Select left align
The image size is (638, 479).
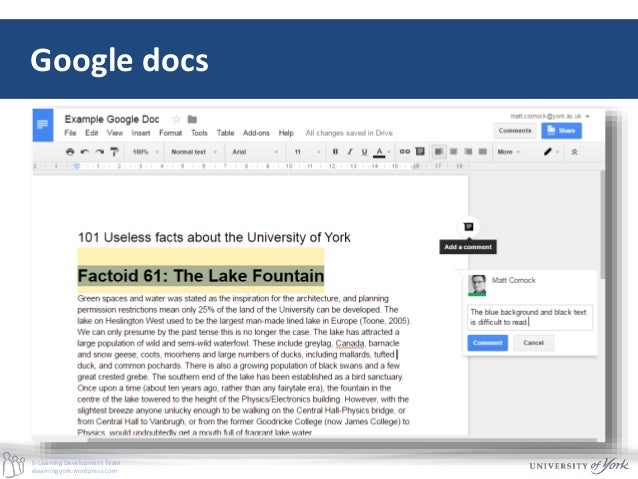coord(439,151)
